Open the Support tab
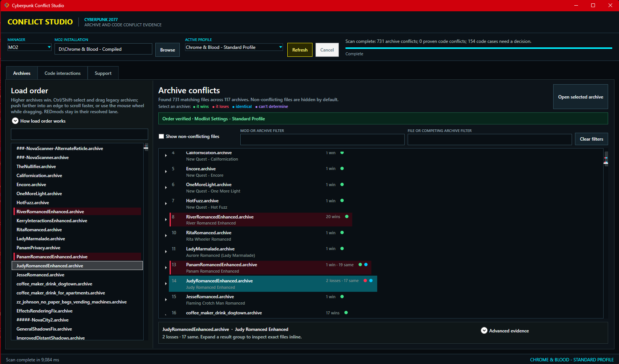Screen dimensions: 619x364 pyautogui.click(x=103, y=73)
